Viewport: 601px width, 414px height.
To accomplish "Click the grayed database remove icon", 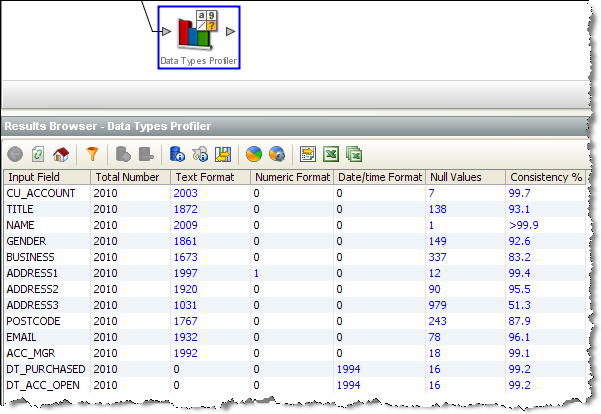I will pyautogui.click(x=146, y=154).
